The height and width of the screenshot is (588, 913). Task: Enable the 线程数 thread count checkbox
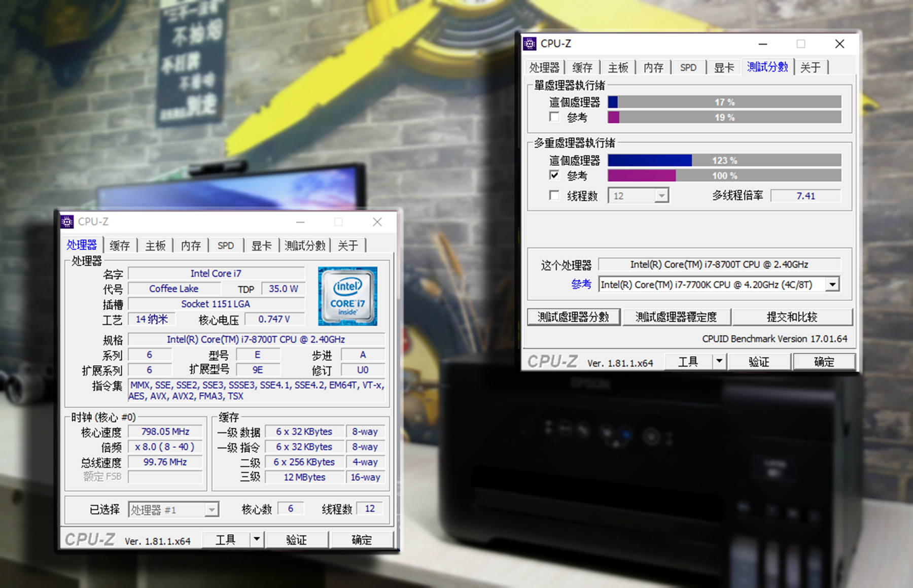554,195
